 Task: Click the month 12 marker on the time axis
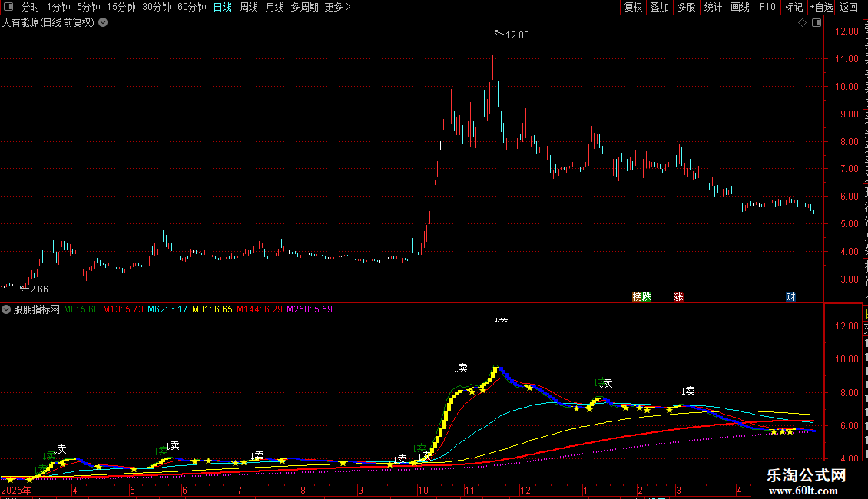525,491
